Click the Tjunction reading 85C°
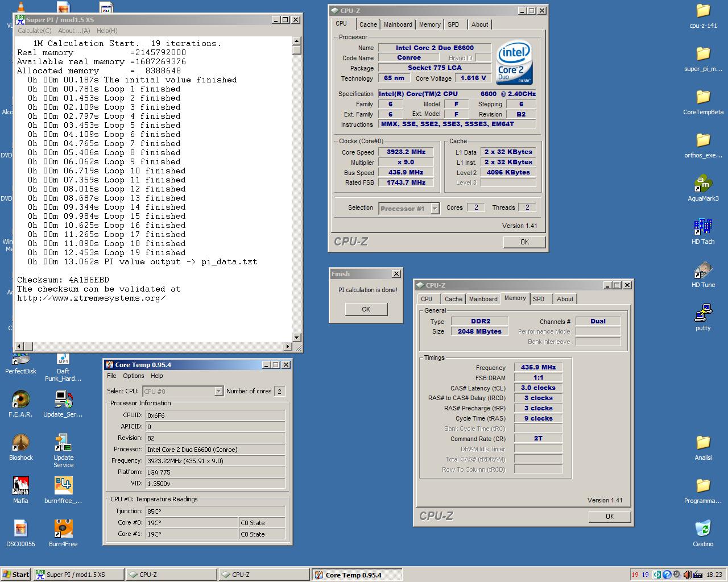Screen dimensions: 728x582 click(x=215, y=511)
